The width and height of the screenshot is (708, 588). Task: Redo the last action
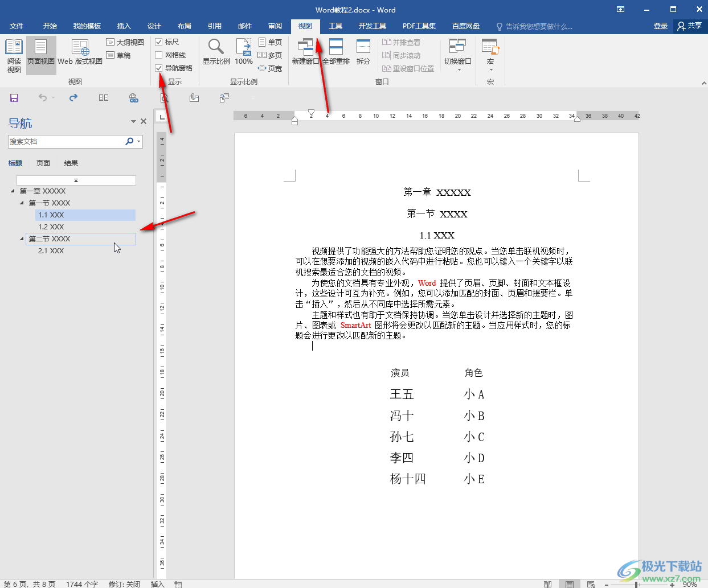pyautogui.click(x=73, y=98)
